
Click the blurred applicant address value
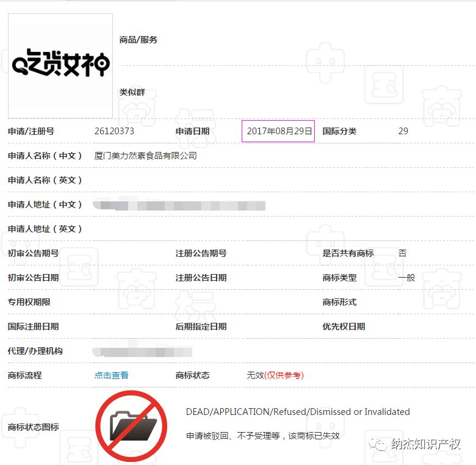(x=179, y=205)
